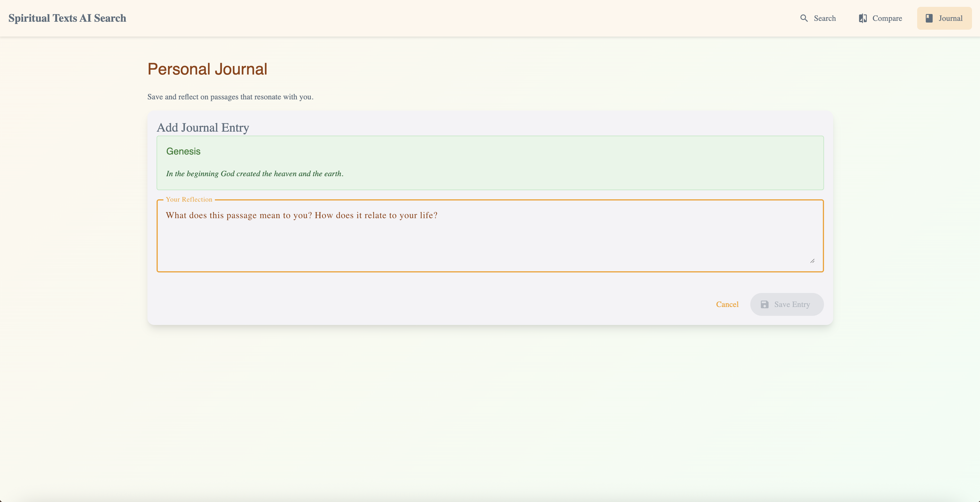Viewport: 980px width, 502px height.
Task: Focus the Your Reflection text area
Action: (x=490, y=243)
